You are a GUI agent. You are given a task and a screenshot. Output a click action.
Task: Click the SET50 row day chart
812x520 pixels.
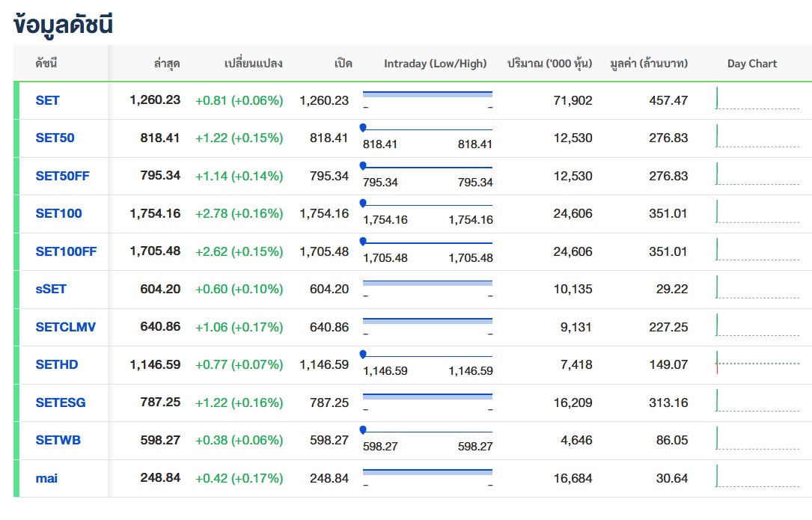coord(757,136)
